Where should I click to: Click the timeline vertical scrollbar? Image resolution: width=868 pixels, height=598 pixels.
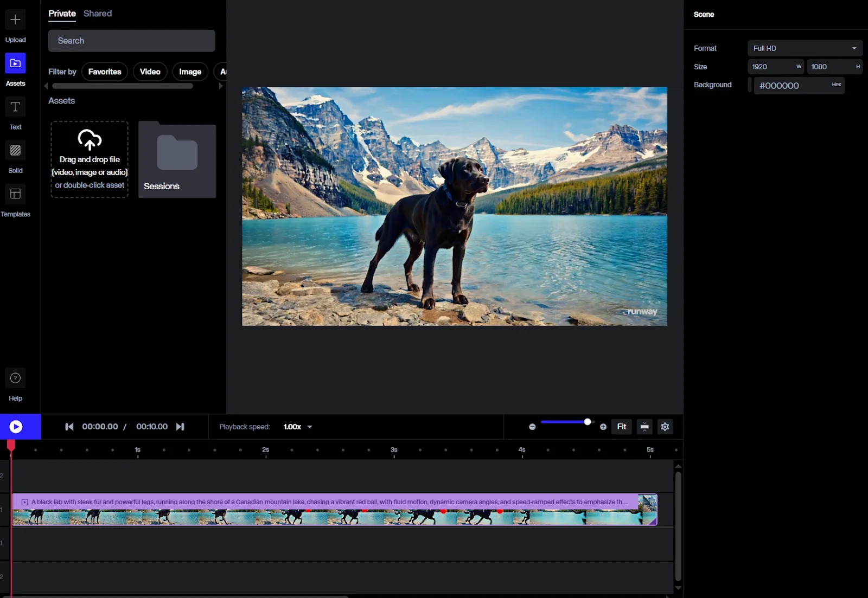click(x=678, y=526)
